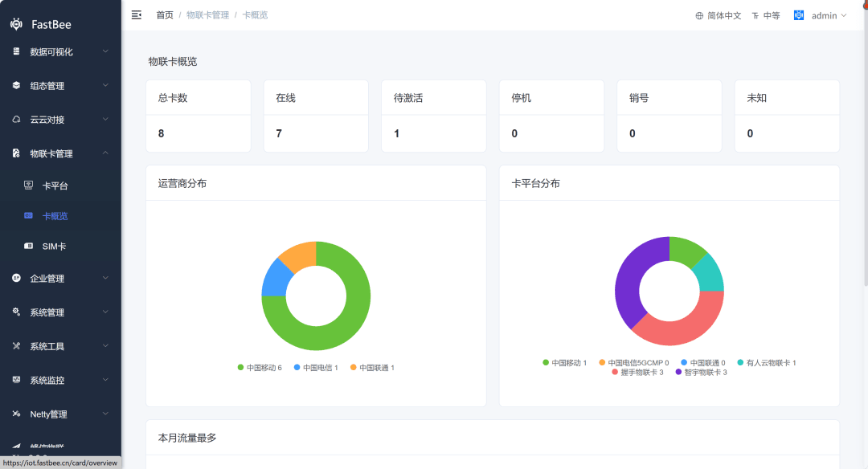
Task: Click the 待激活 statistics card
Action: click(x=434, y=116)
